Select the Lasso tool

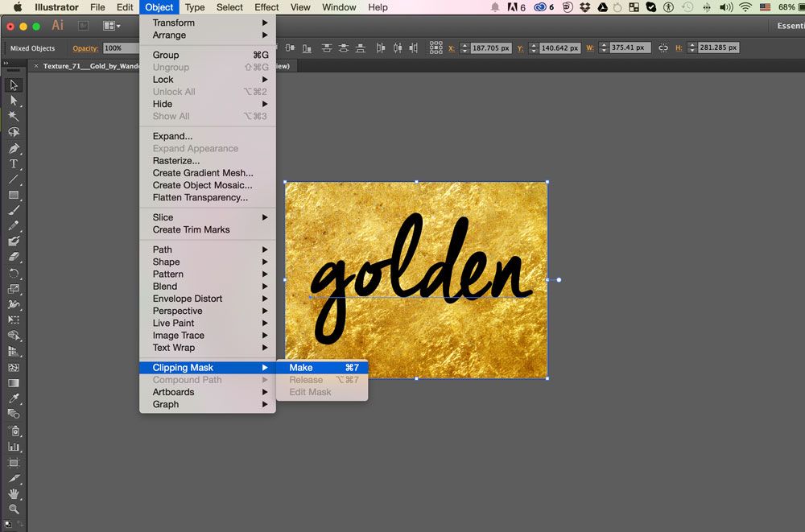point(14,132)
